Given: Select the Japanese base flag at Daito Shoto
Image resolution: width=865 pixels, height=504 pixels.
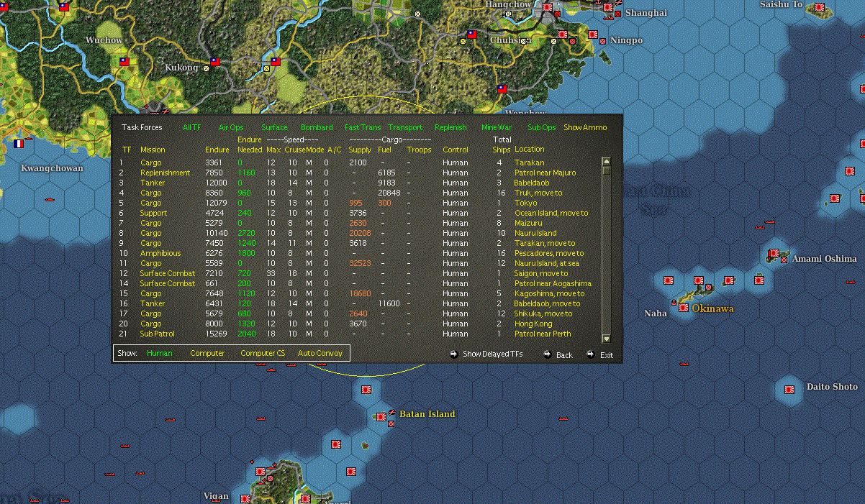Looking at the screenshot, I should (x=789, y=390).
